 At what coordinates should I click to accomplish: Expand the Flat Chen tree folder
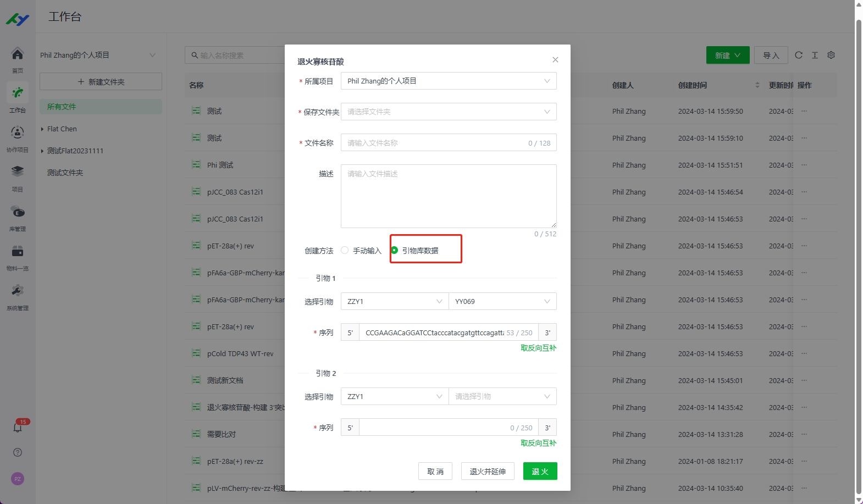42,129
